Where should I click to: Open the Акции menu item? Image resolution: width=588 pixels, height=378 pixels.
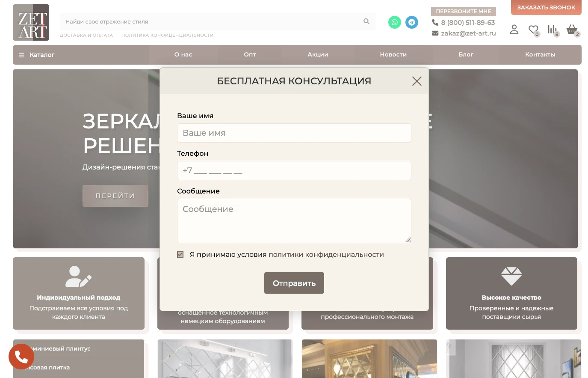[x=318, y=55]
